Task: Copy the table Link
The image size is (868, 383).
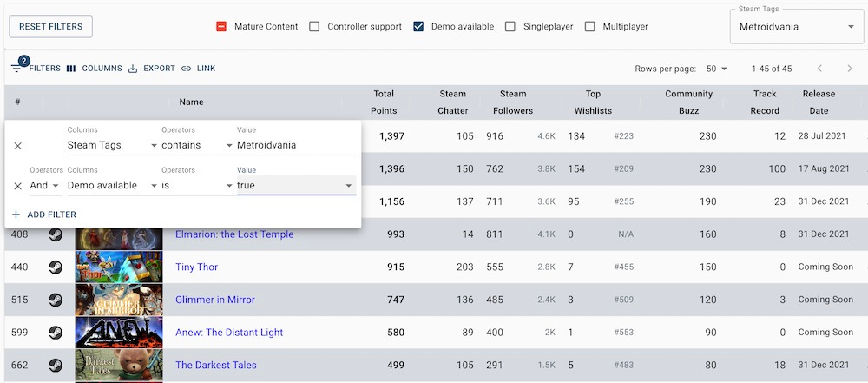Action: click(198, 69)
